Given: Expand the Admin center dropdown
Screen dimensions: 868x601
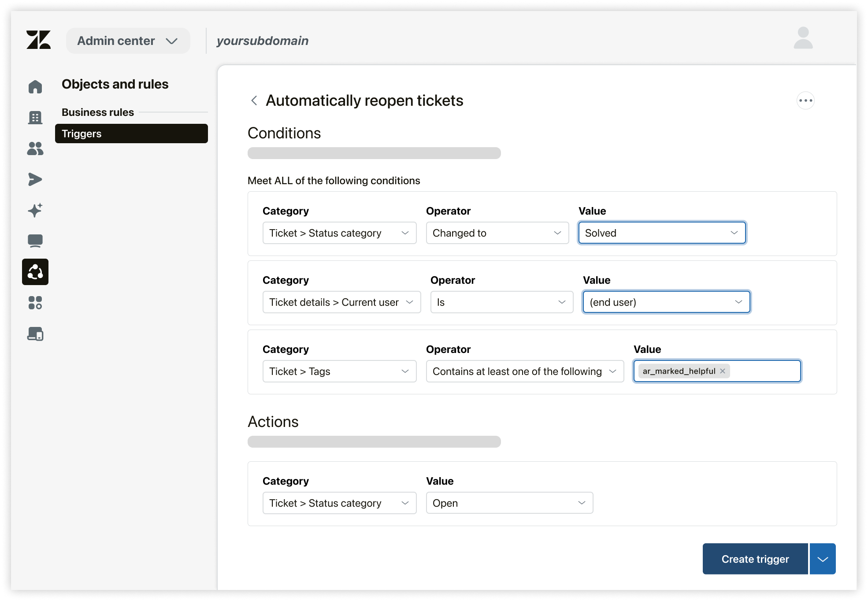Looking at the screenshot, I should (x=128, y=41).
